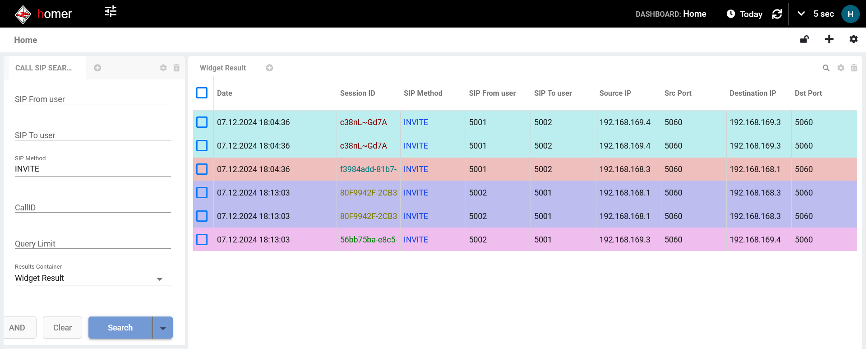Add a new widget with plus icon
868x349 pixels.
tap(829, 39)
